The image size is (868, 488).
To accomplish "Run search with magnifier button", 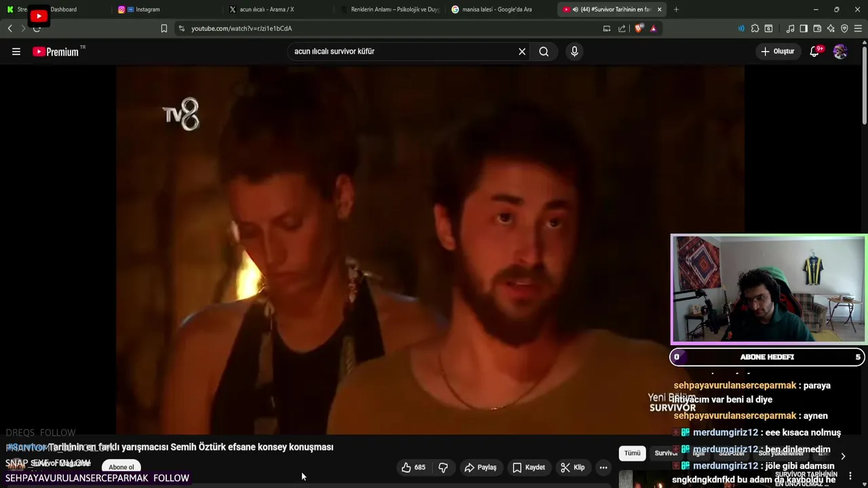I will click(544, 52).
